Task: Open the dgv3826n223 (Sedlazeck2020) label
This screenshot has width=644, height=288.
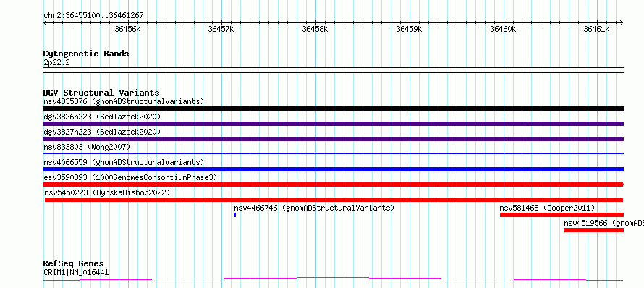Action: click(102, 117)
